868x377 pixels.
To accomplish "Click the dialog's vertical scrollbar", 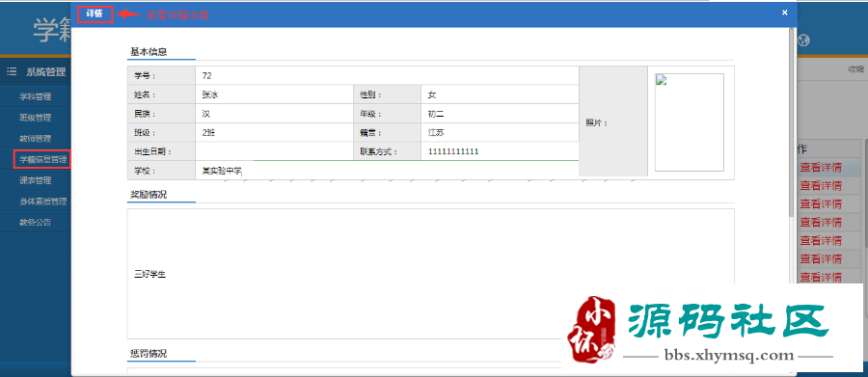I will click(x=792, y=121).
